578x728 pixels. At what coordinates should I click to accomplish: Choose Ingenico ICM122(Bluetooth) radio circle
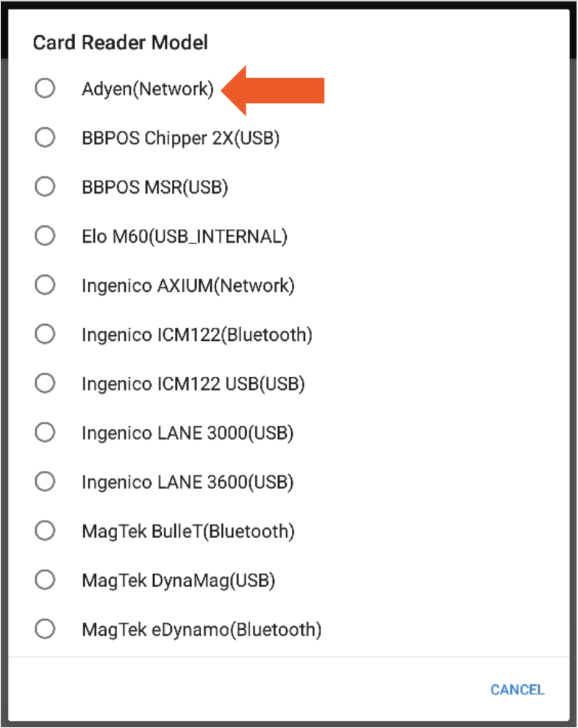pos(45,334)
